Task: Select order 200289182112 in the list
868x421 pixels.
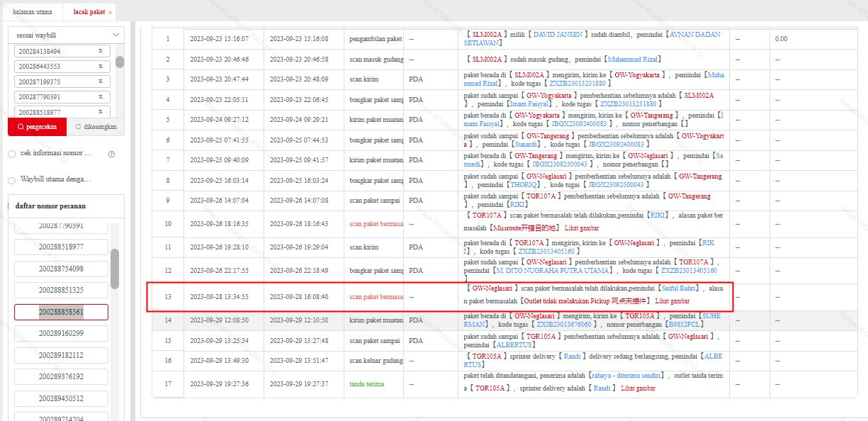Action: [61, 355]
